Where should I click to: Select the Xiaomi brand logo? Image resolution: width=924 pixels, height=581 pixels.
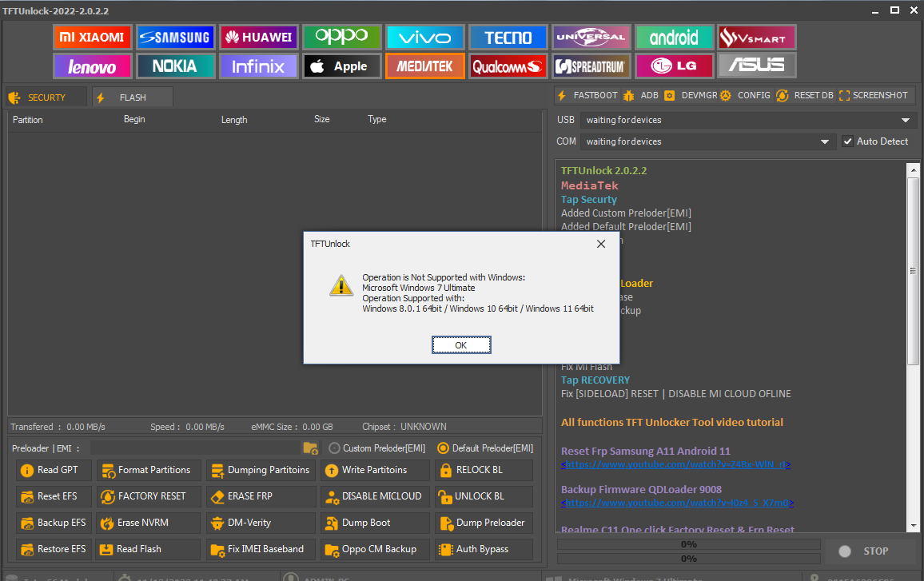(x=92, y=37)
